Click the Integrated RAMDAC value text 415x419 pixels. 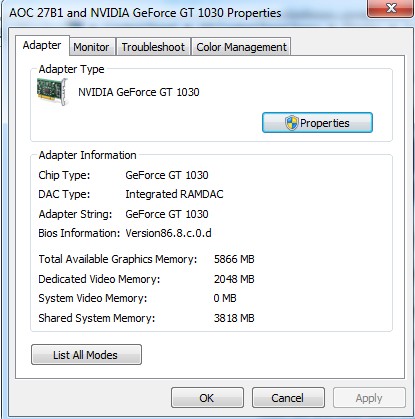click(174, 194)
